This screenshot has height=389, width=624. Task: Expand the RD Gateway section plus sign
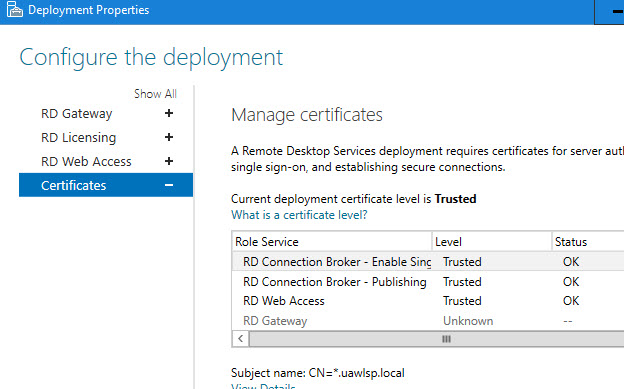169,113
